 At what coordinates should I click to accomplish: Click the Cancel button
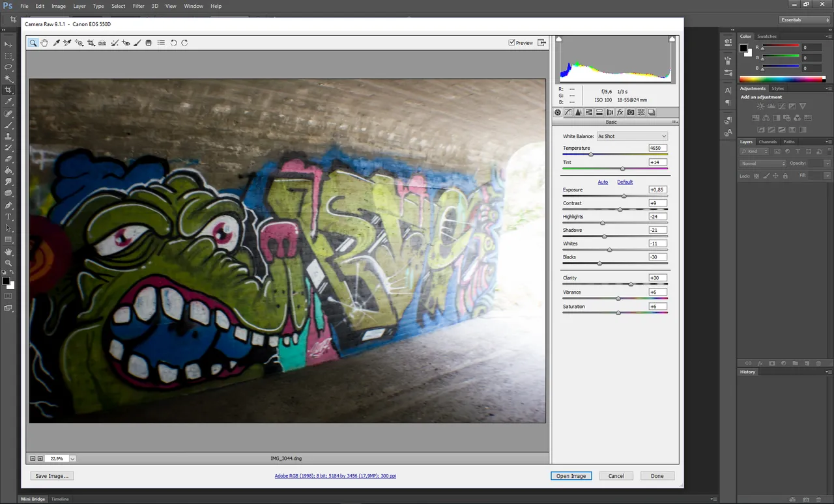point(616,476)
